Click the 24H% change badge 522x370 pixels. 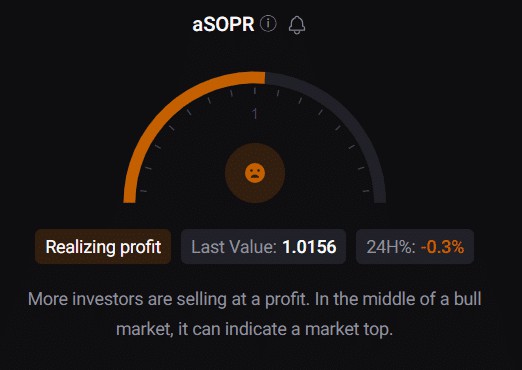pyautogui.click(x=415, y=247)
